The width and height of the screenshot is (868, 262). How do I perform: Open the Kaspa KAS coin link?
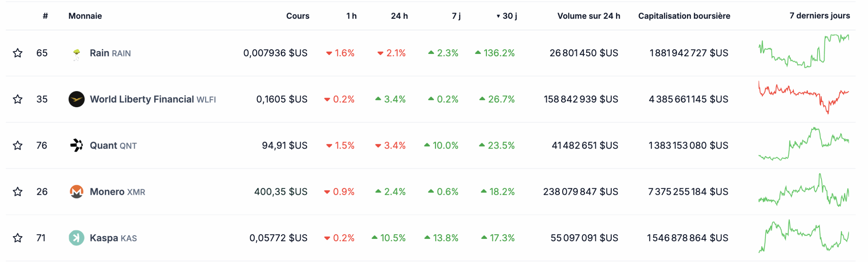coord(113,238)
